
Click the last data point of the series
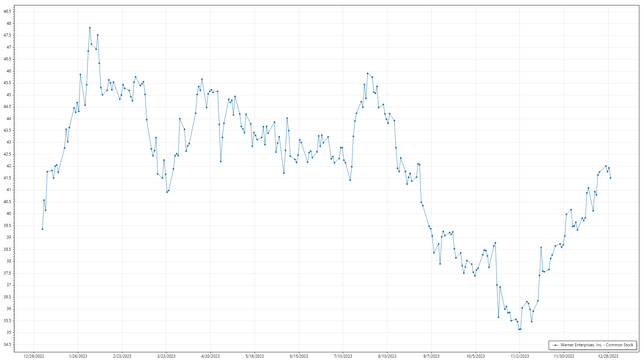click(x=610, y=178)
